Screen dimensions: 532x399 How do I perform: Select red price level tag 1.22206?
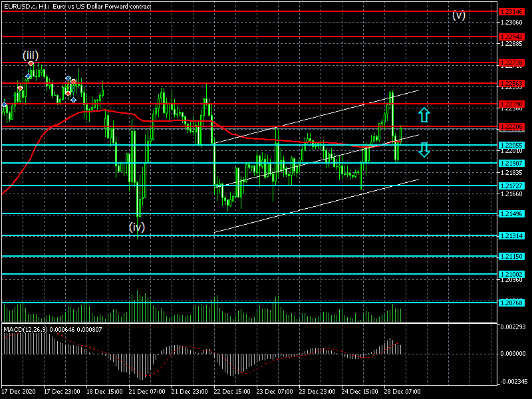[511, 127]
